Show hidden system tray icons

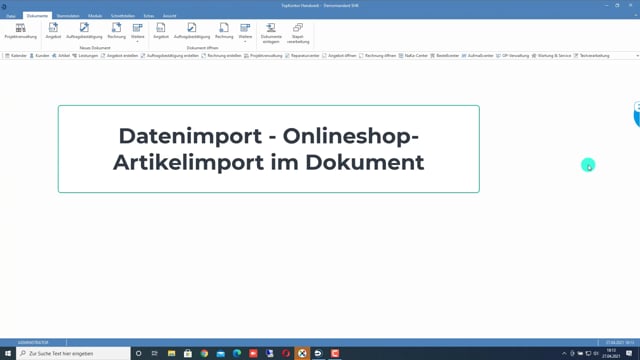(564, 353)
